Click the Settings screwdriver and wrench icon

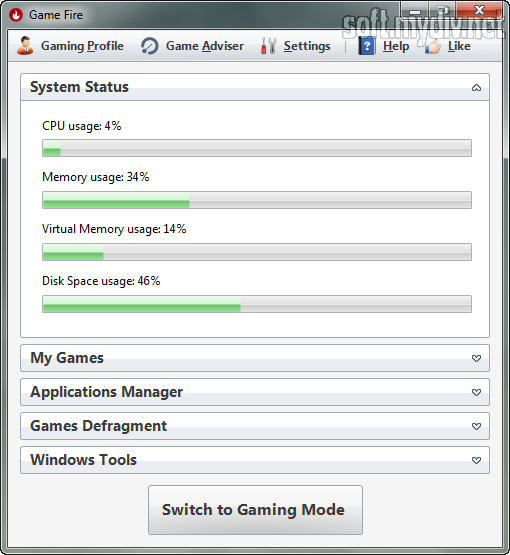pyautogui.click(x=269, y=46)
